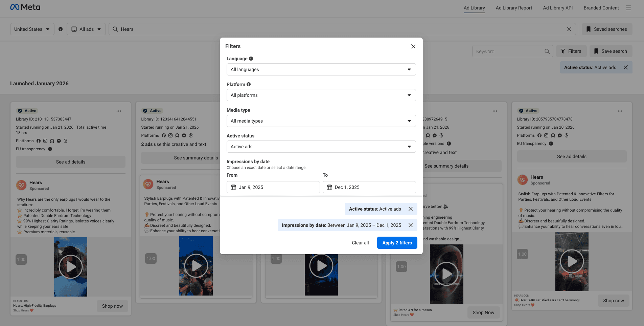Screen dimensions: 644x326
Task: Clear the Hears search with X icon
Action: pos(569,29)
